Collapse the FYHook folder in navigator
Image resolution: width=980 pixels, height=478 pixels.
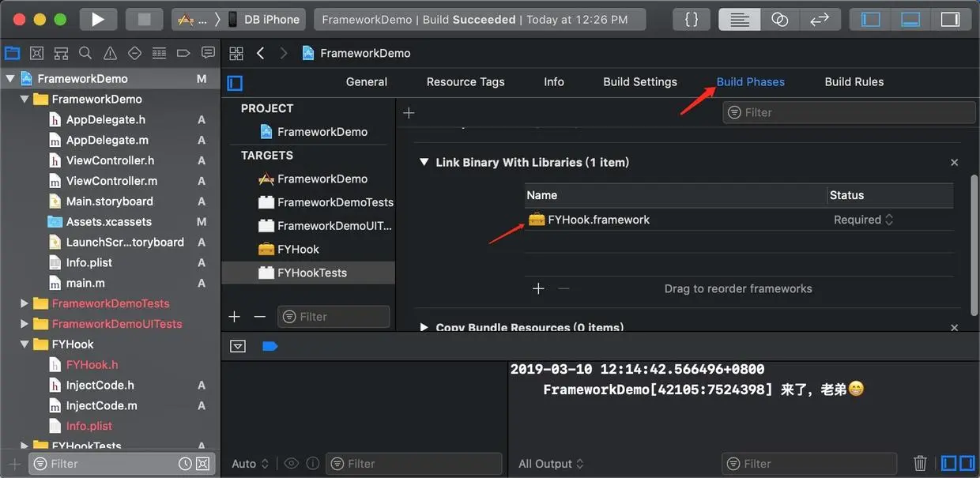point(24,344)
